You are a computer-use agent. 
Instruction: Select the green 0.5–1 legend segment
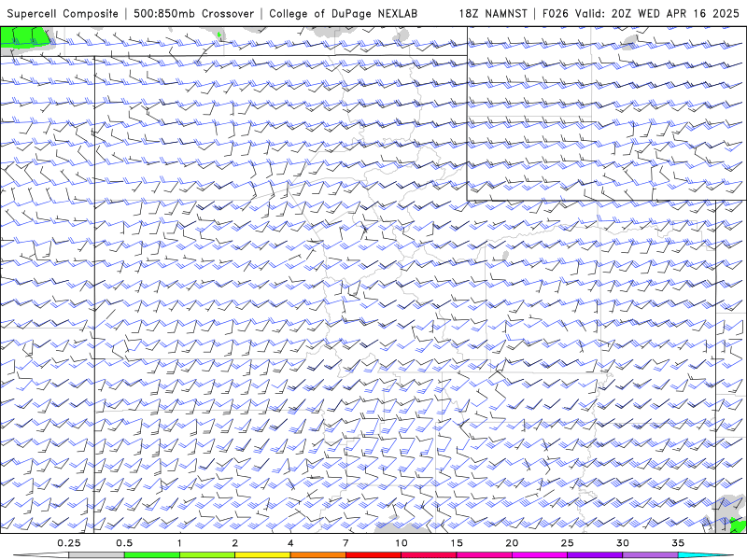point(152,555)
